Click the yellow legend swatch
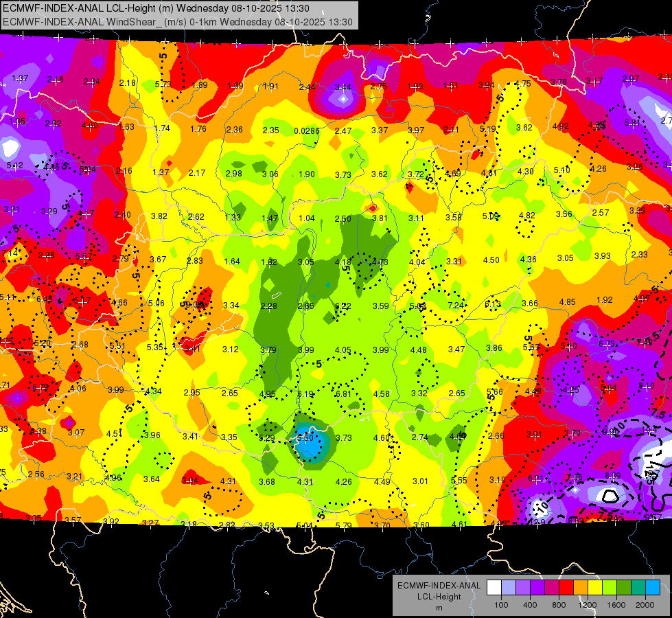 pyautogui.click(x=595, y=587)
